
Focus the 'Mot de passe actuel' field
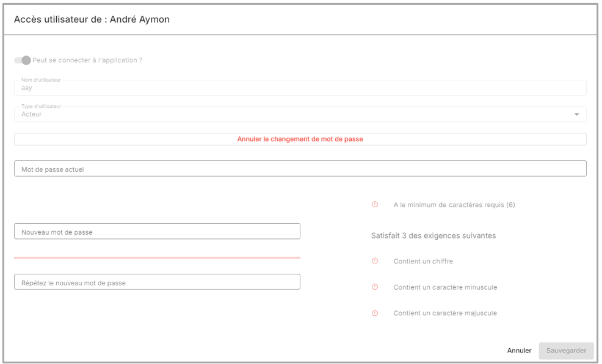tap(300, 169)
